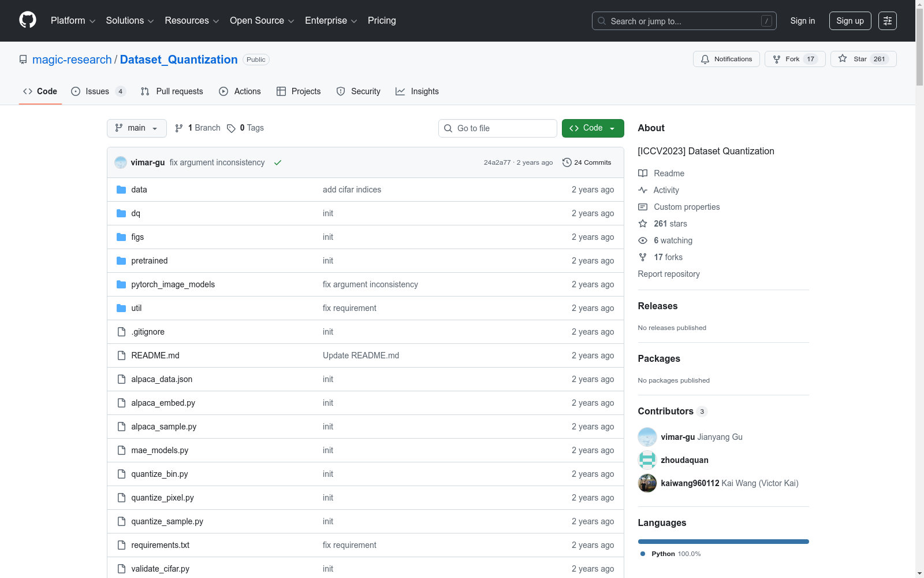Open the 1 Branch link
Screen dimensions: 924x578
coord(198,128)
